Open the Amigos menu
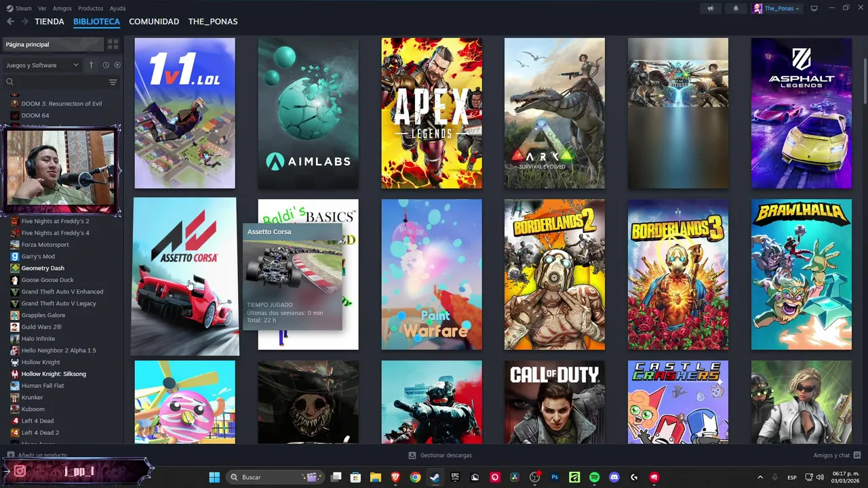This screenshot has height=488, width=868. [x=62, y=8]
